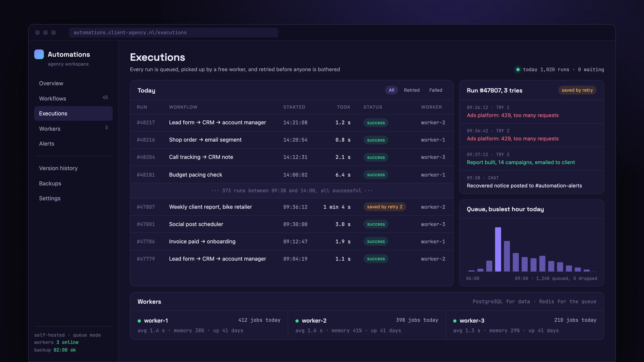Open Alerts from the sidebar

tap(73, 144)
